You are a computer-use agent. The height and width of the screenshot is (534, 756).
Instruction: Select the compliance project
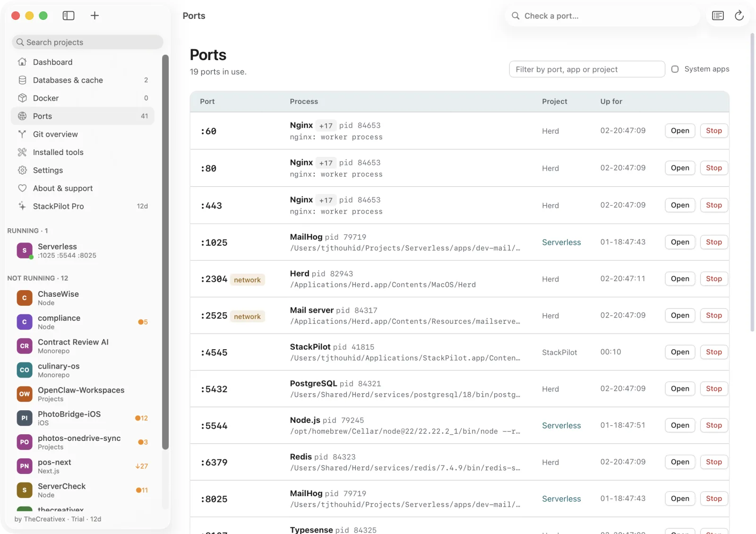pyautogui.click(x=83, y=322)
